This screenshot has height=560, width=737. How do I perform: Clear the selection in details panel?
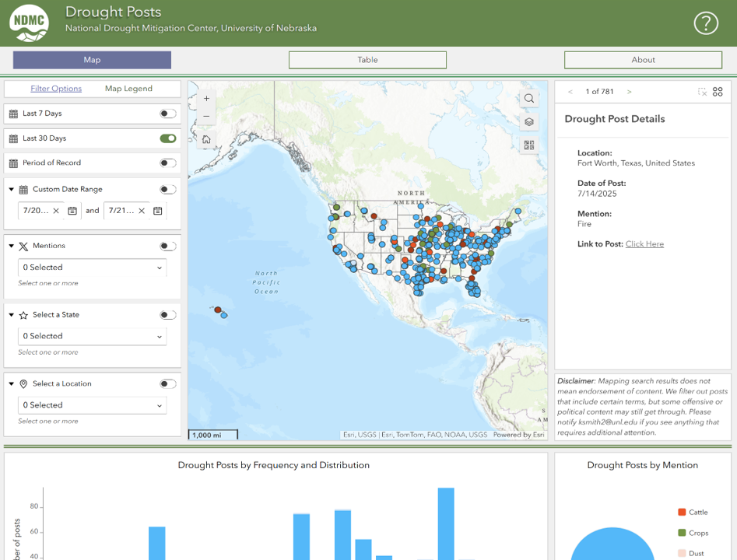tap(702, 92)
